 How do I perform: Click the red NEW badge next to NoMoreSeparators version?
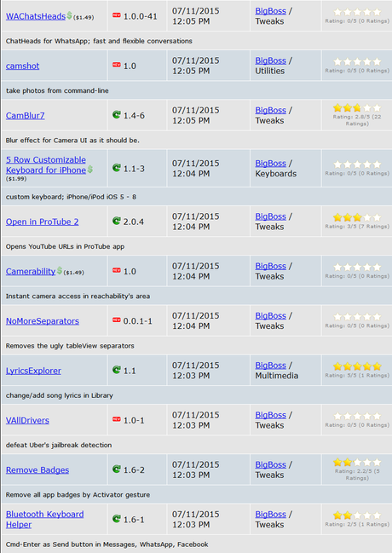pos(117,320)
